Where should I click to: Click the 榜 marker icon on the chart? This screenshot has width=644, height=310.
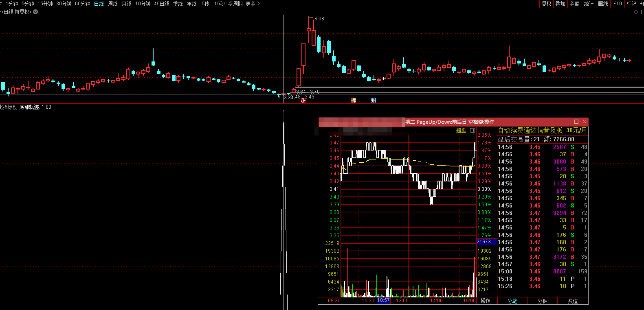pos(353,100)
